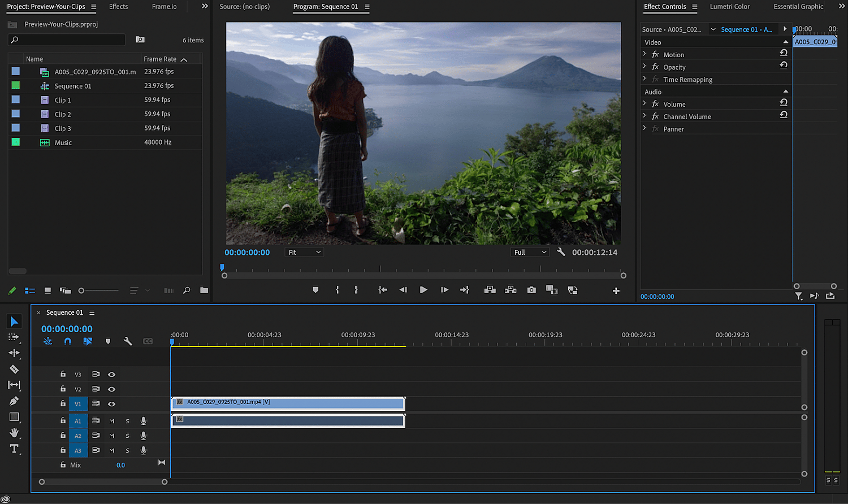
Task: Go to In point in Program monitor
Action: pyautogui.click(x=383, y=290)
